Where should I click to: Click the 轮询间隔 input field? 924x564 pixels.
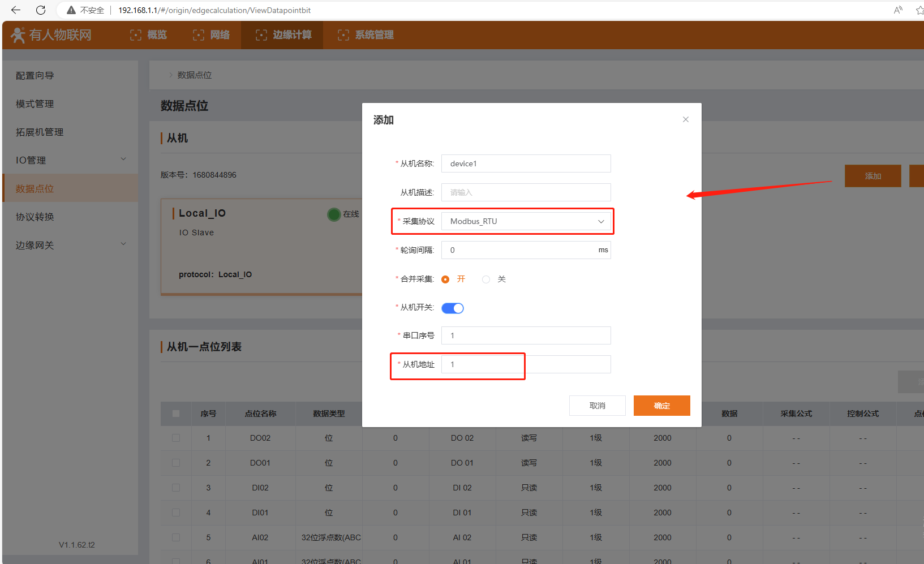point(526,250)
